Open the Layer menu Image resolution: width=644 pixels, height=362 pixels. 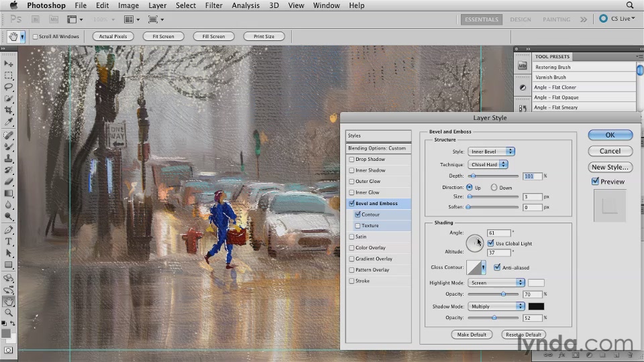[157, 5]
